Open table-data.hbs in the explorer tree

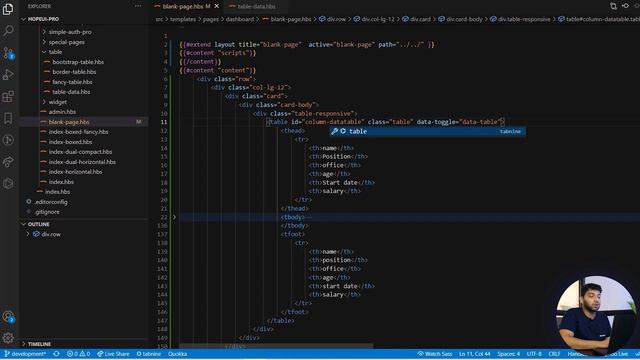click(71, 92)
